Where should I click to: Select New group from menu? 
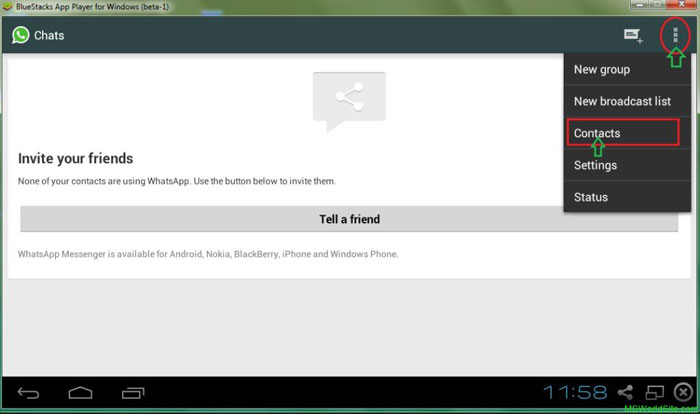click(627, 70)
